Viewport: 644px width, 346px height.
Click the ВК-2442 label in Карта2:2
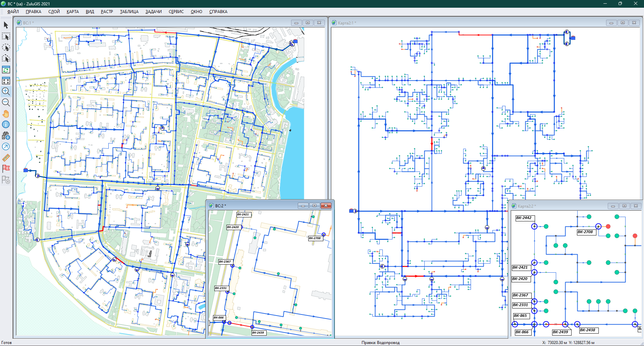524,218
